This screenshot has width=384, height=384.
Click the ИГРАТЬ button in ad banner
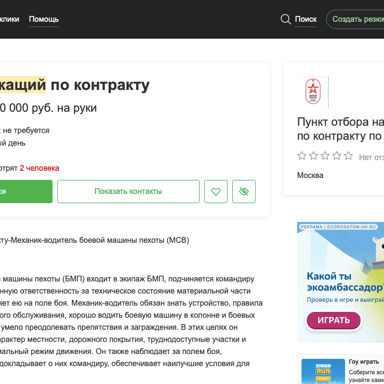point(333,320)
